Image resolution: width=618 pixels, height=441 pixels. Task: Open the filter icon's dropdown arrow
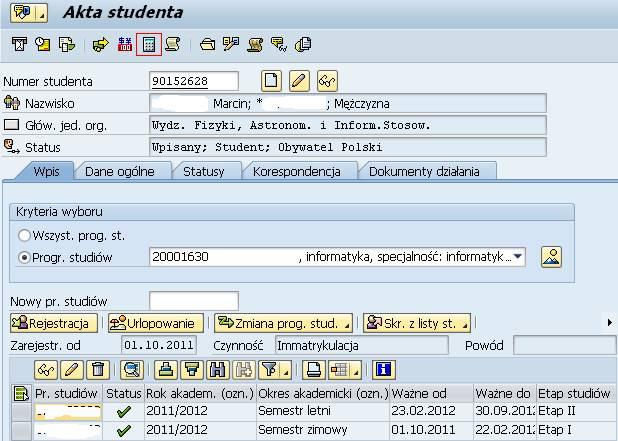[x=286, y=372]
